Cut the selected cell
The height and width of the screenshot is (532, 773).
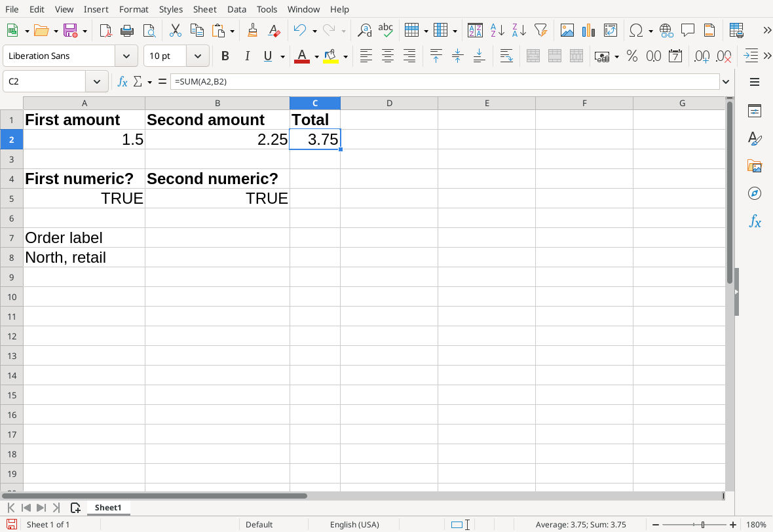tap(175, 31)
